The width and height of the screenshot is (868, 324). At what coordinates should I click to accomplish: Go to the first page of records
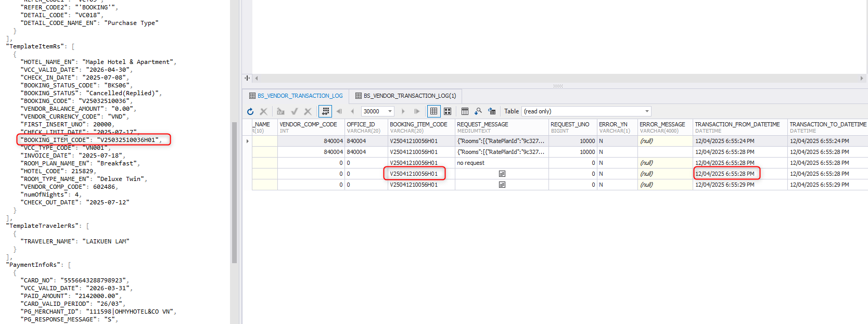[339, 111]
